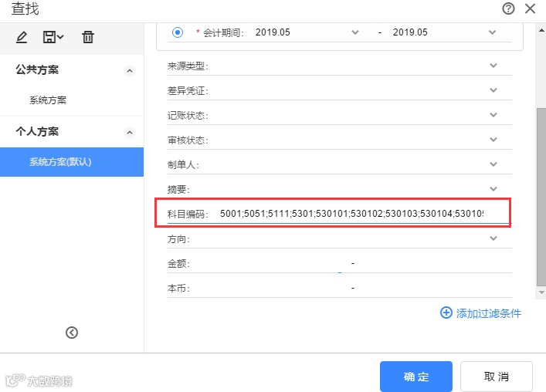Click the scrollbar down arrow

pyautogui.click(x=541, y=292)
